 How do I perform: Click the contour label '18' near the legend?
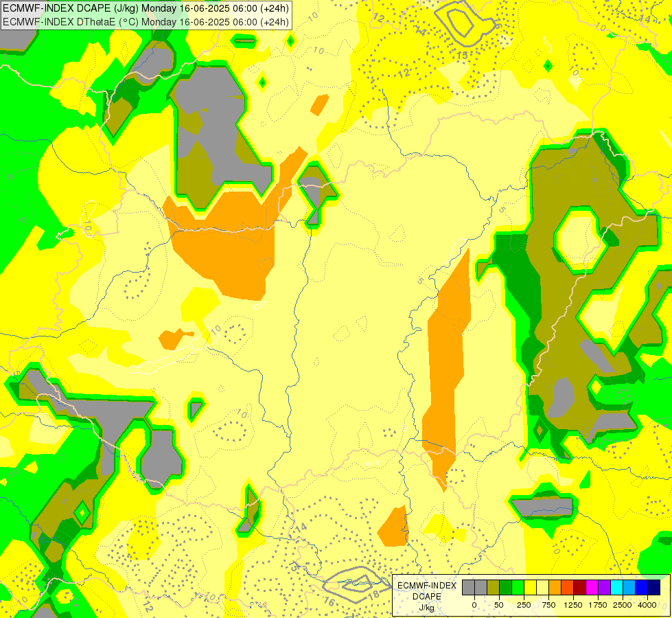coord(373,595)
